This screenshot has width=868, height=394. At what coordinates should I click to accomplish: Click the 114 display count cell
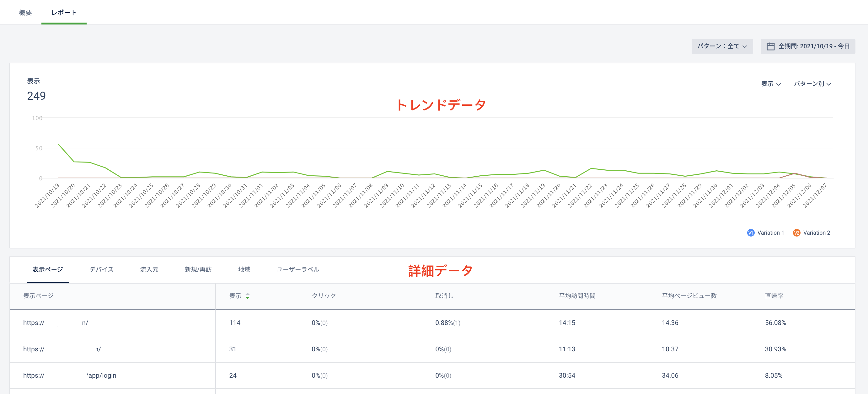(235, 322)
